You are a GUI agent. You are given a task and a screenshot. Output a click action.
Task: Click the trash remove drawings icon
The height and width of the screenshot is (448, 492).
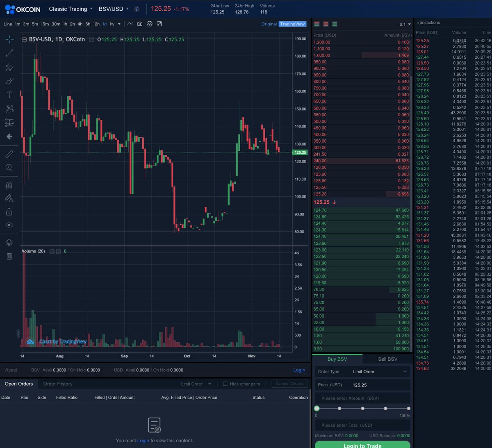pos(9,256)
